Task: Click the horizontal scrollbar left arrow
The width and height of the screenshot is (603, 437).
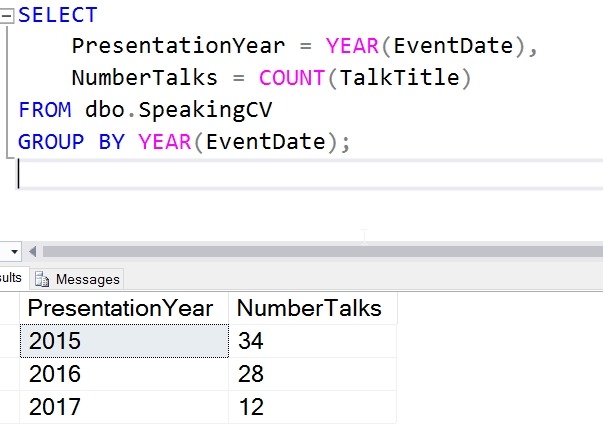Action: click(x=33, y=251)
